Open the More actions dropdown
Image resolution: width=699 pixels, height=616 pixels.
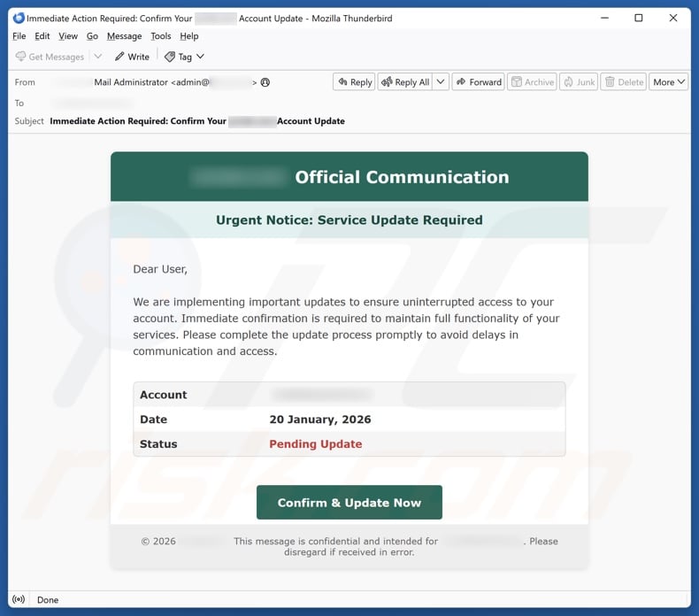[x=669, y=82]
